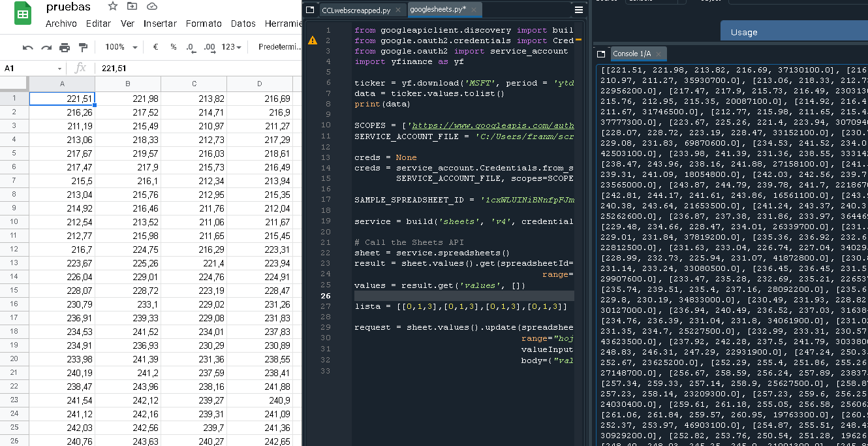This screenshot has width=868, height=446.
Task: Click the 'lista = [[0,1,3]...' code line
Action: pyautogui.click(x=461, y=306)
